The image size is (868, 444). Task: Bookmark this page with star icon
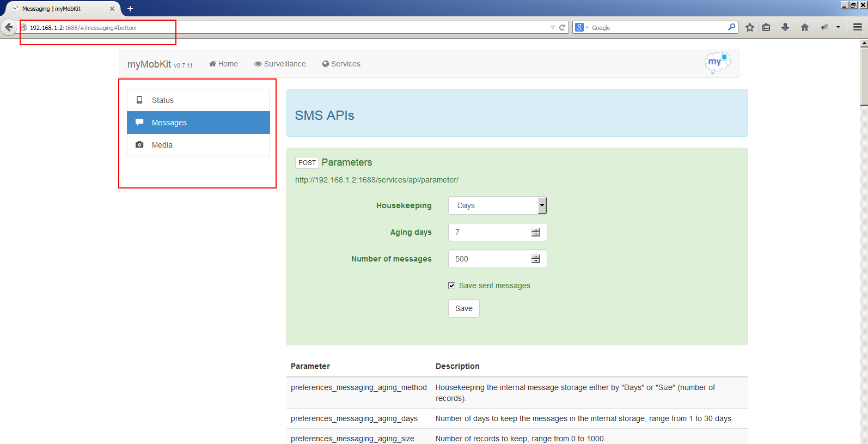pyautogui.click(x=750, y=27)
